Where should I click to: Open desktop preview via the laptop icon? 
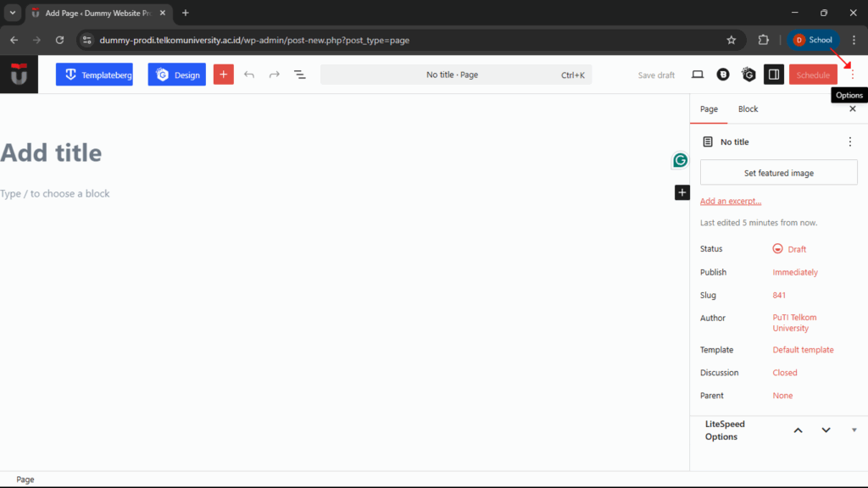tap(697, 75)
